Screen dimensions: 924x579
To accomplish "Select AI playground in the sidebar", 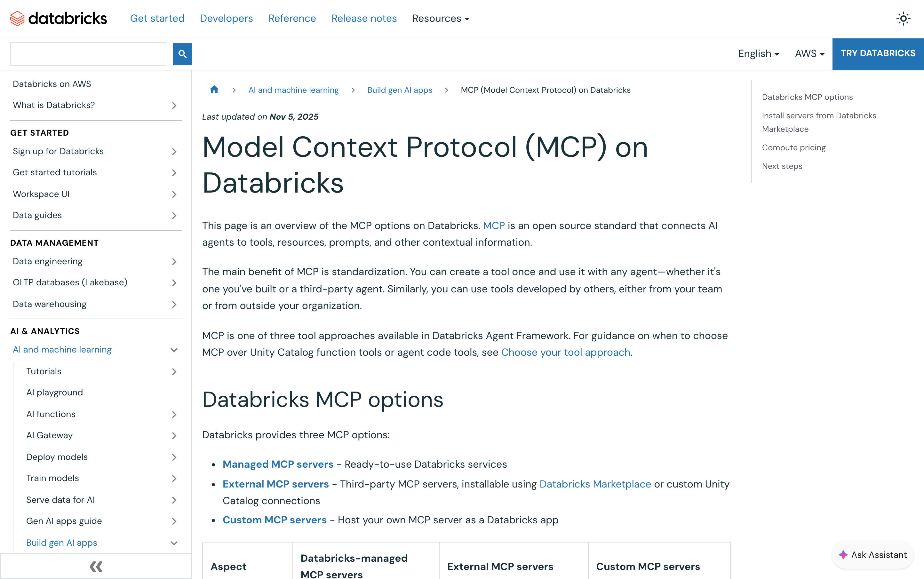I will point(54,393).
